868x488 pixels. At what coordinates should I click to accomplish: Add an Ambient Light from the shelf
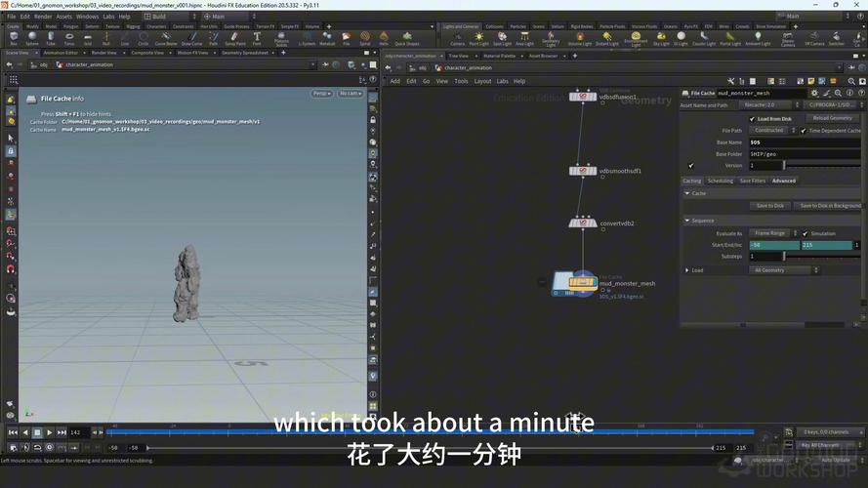click(x=758, y=38)
